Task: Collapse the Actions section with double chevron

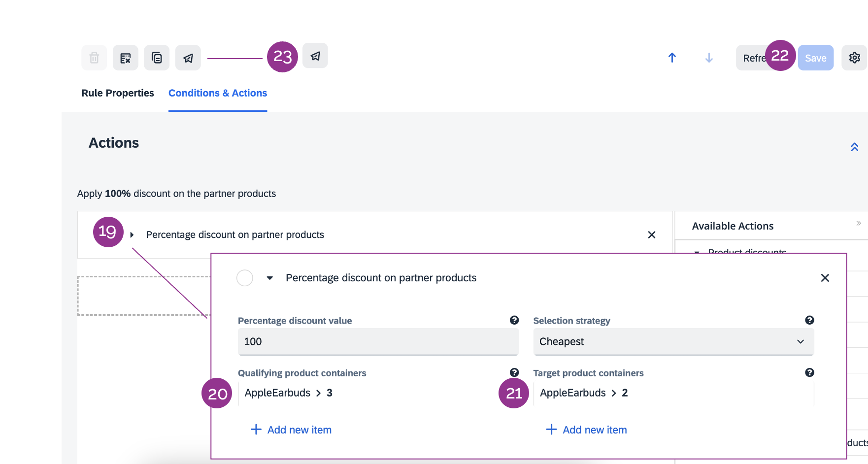Action: click(x=854, y=147)
